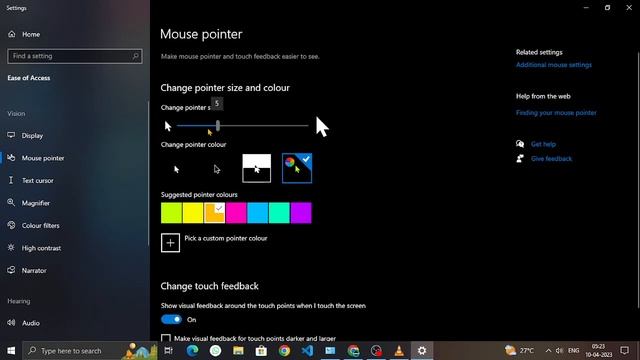The width and height of the screenshot is (640, 360).
Task: Check darker and larger touch feedback box
Action: click(x=166, y=338)
